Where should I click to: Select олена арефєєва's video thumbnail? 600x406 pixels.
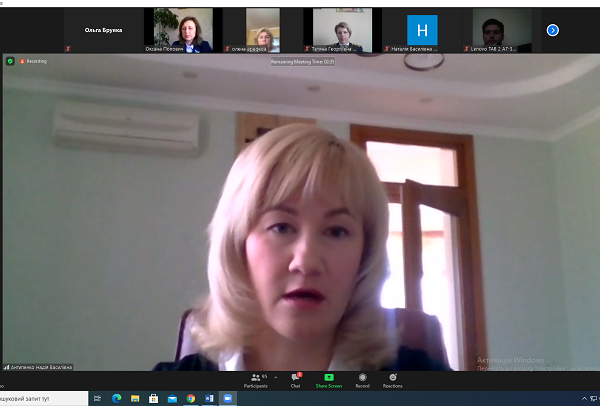pyautogui.click(x=263, y=30)
